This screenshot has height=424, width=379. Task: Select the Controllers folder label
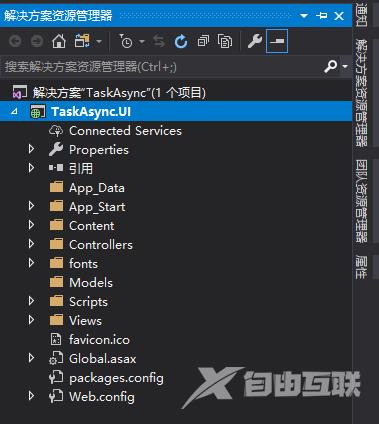[x=101, y=245]
